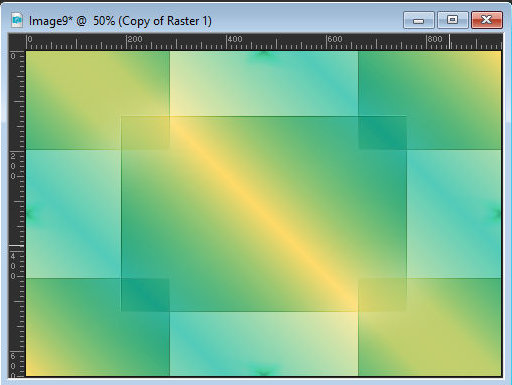Click the title text 'Image9* @ 50% (Copy of Raster 1)'
Image resolution: width=512 pixels, height=385 pixels.
[x=120, y=21]
